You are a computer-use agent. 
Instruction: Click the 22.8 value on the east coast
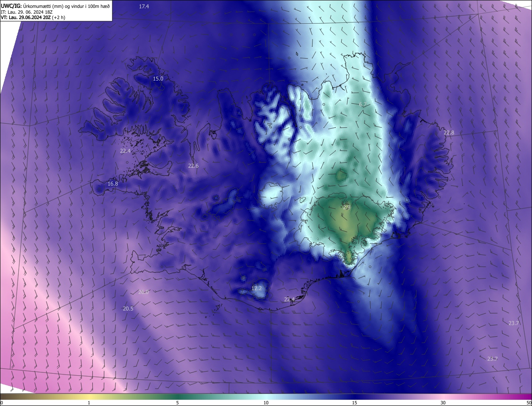click(x=449, y=133)
